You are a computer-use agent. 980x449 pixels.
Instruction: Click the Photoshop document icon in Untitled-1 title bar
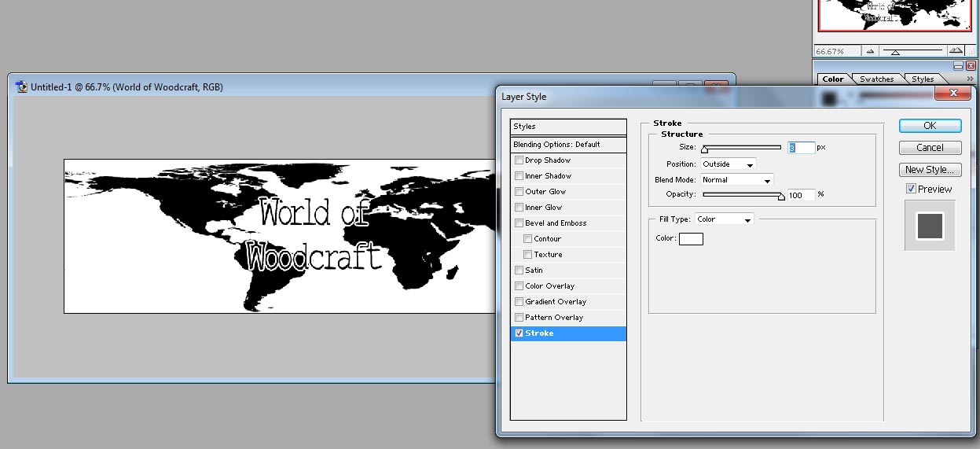coord(22,87)
